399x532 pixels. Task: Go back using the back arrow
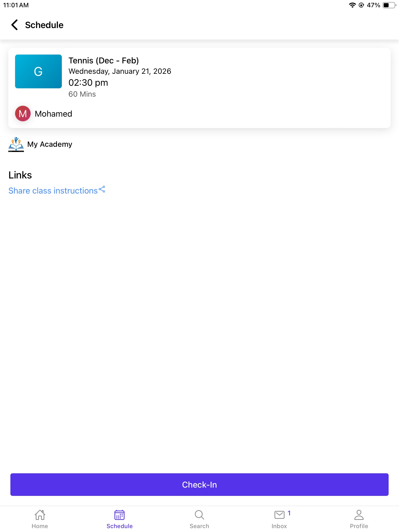[15, 25]
